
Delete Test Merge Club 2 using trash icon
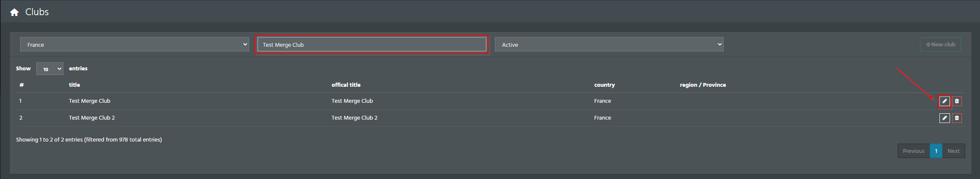(x=957, y=118)
